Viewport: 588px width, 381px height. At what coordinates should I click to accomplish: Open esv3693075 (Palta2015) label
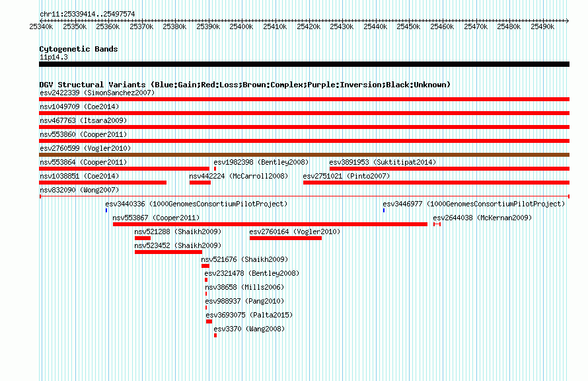(x=249, y=315)
